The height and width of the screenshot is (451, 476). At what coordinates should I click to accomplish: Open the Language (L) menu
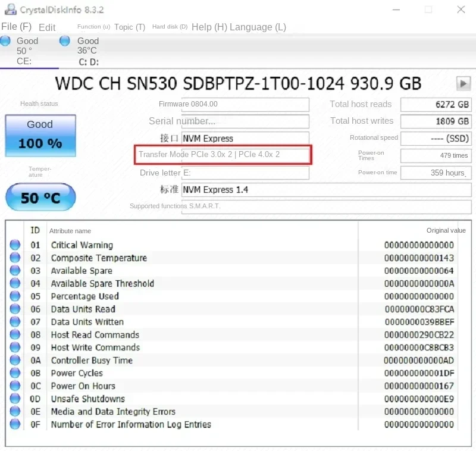(x=258, y=27)
